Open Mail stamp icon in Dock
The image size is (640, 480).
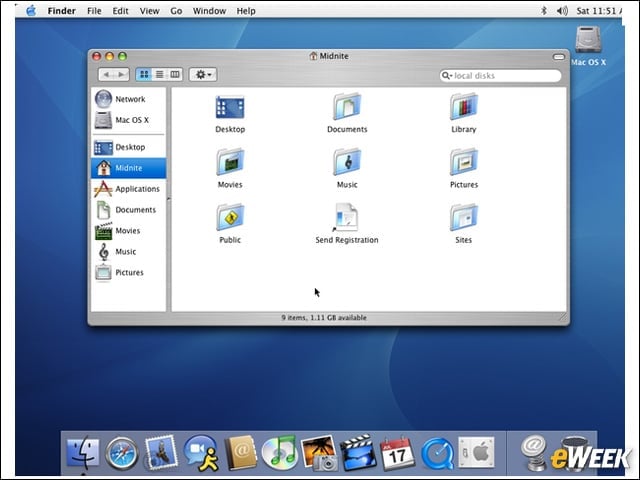pos(161,452)
